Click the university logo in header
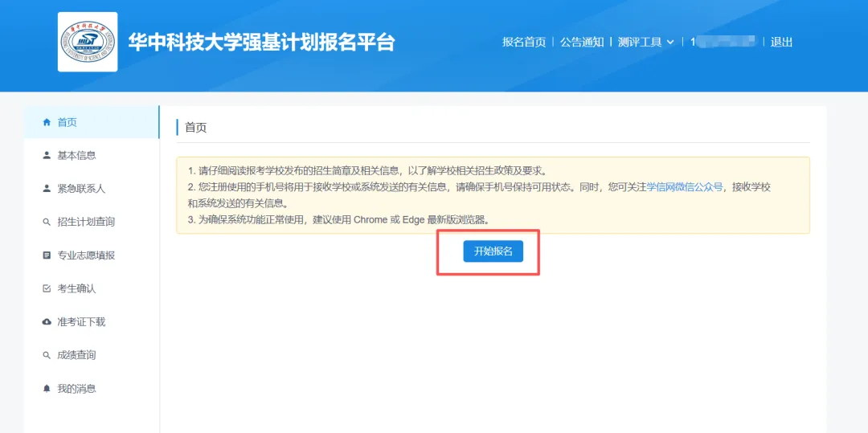This screenshot has height=433, width=868. 88,42
